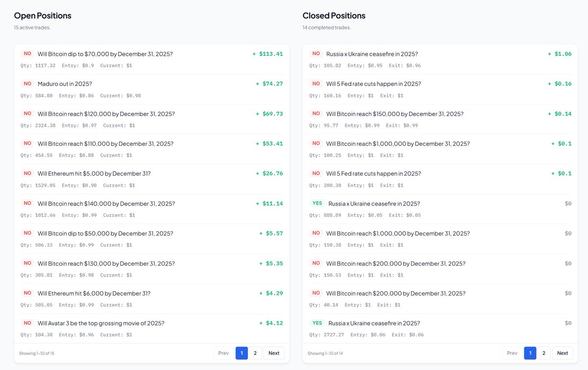The width and height of the screenshot is (588, 370).
Task: Click the + $113.41 profit value
Action: pyautogui.click(x=268, y=54)
